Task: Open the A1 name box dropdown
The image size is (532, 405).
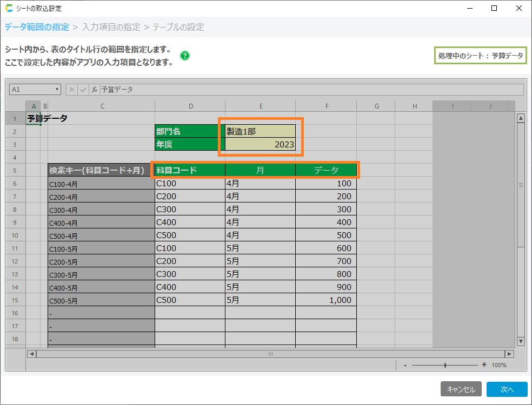Action: (57, 90)
